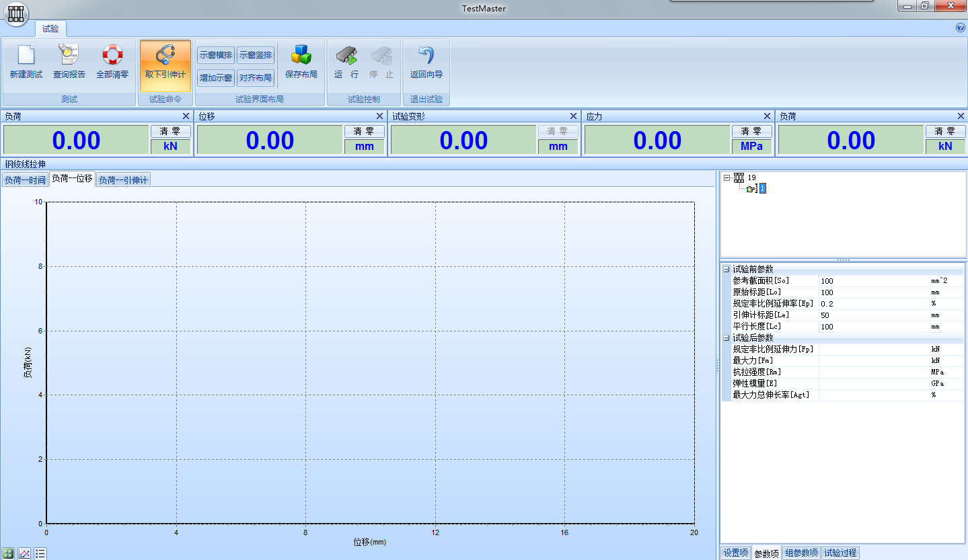This screenshot has height=560, width=968.
Task: Open the help icon at top right
Action: [960, 28]
